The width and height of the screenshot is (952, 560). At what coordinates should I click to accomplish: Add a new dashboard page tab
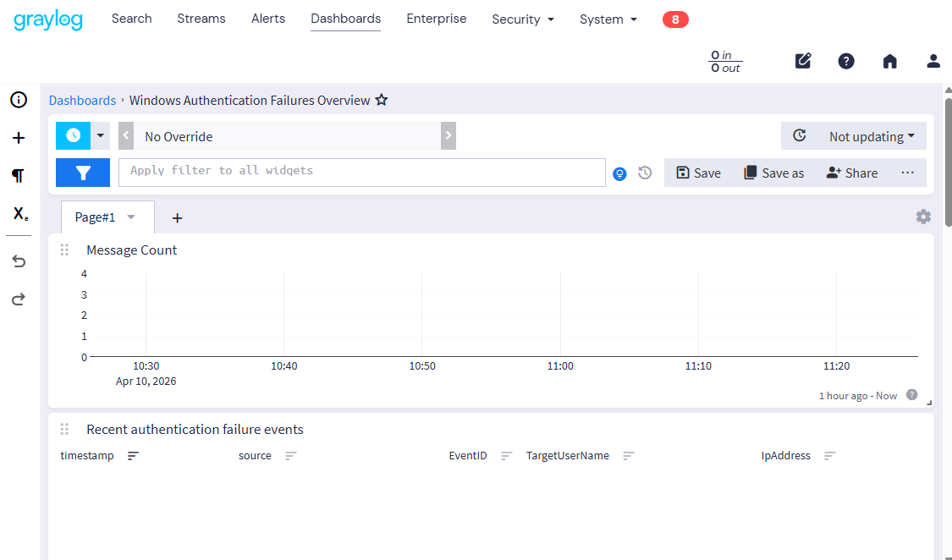pyautogui.click(x=177, y=217)
